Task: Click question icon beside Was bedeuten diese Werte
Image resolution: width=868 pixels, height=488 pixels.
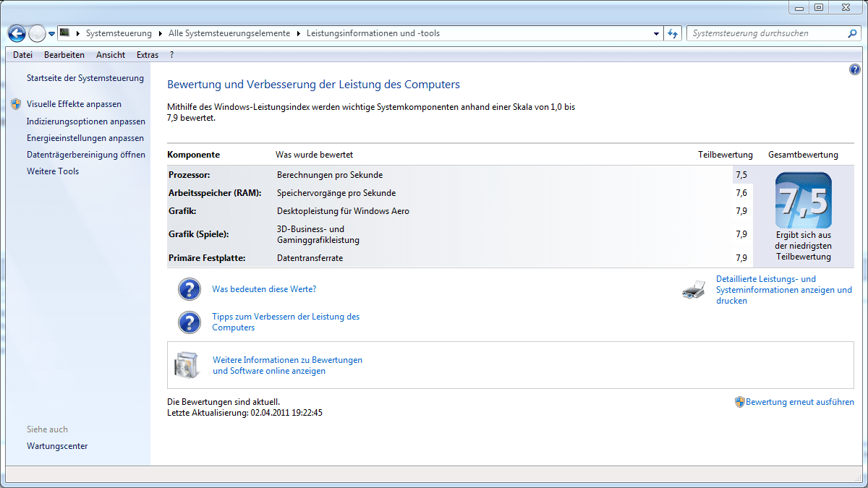Action: [190, 289]
